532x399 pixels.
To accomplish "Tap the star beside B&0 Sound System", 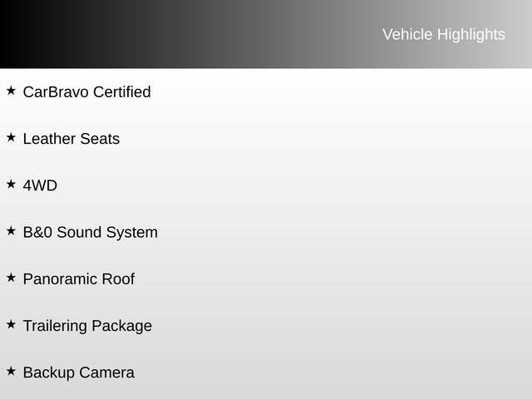I will [x=11, y=230].
